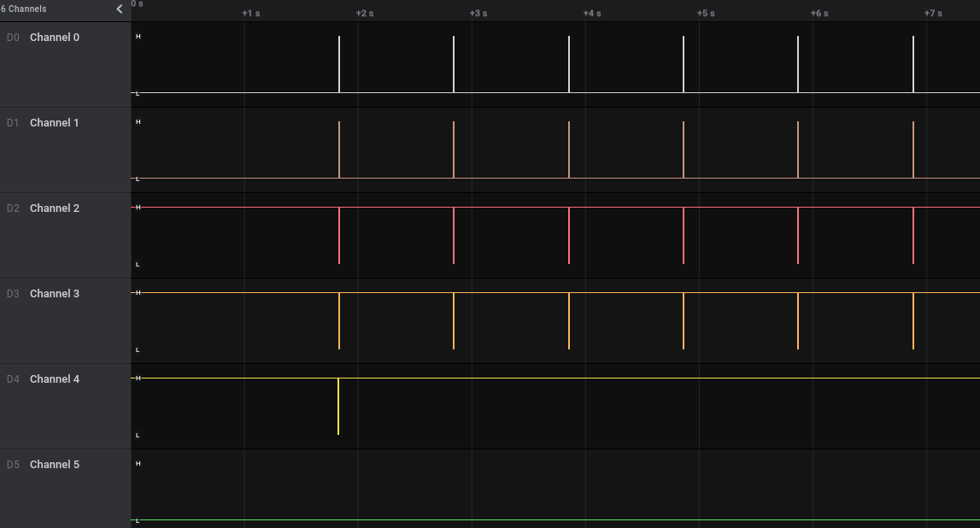The image size is (980, 528).
Task: Select the Channel 2 name label
Action: pyautogui.click(x=55, y=208)
